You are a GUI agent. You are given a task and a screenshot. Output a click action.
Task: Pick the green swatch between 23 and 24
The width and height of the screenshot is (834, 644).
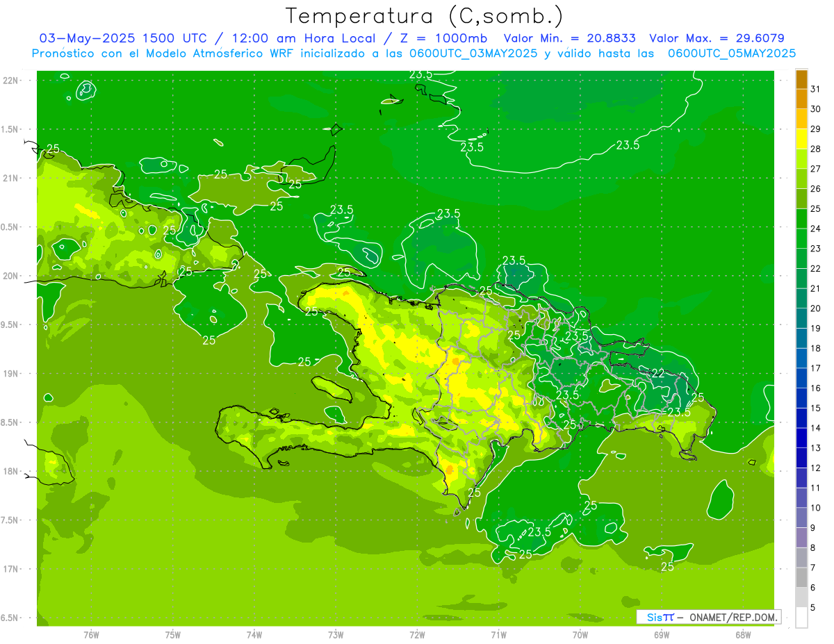801,239
